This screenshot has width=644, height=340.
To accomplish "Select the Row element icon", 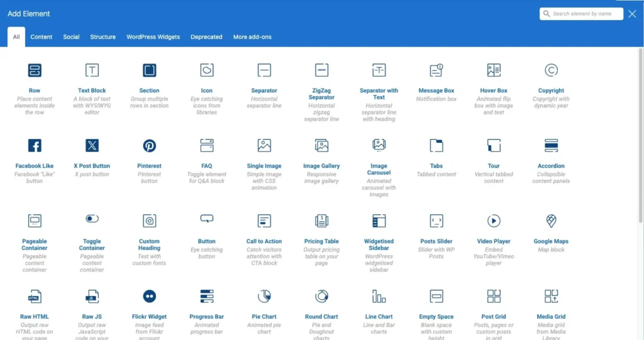I will coord(35,70).
